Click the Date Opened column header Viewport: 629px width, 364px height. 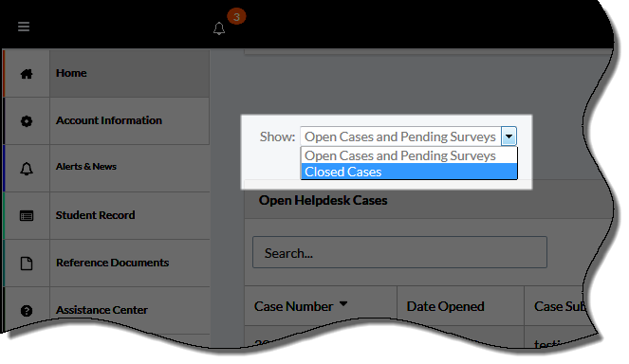coord(445,306)
